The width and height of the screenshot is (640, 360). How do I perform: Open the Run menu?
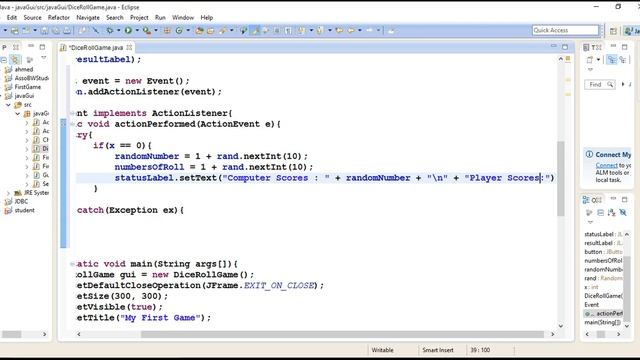160,18
